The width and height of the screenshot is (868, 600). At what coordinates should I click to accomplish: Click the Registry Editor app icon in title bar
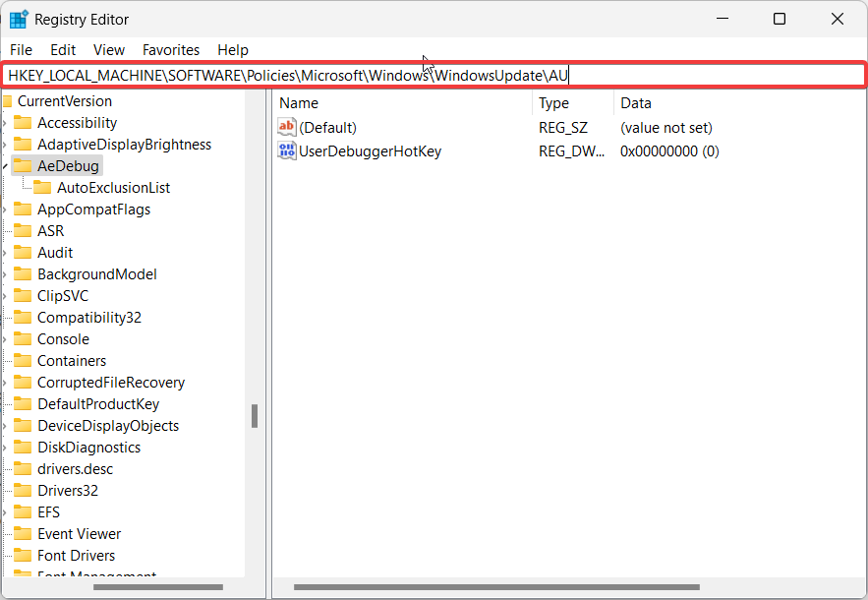(19, 20)
